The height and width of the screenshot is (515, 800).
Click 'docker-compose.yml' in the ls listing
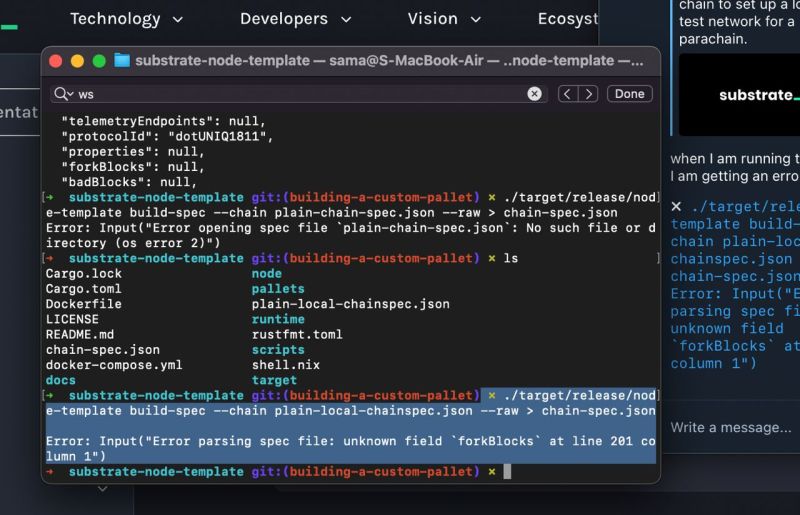point(114,365)
